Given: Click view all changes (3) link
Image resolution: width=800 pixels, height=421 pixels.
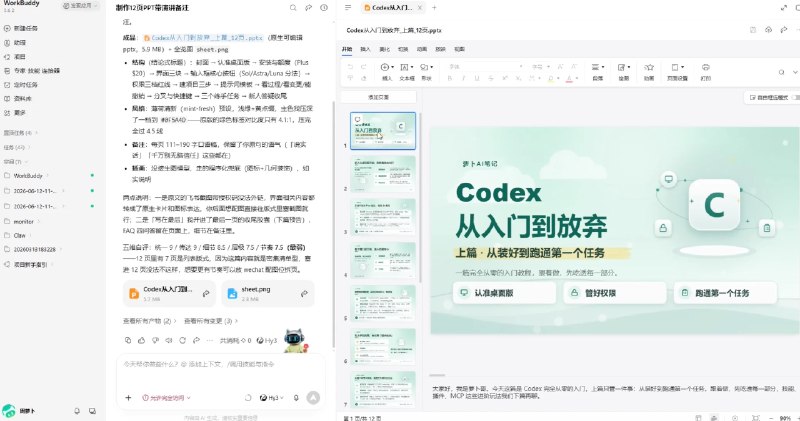Looking at the screenshot, I should (211, 321).
